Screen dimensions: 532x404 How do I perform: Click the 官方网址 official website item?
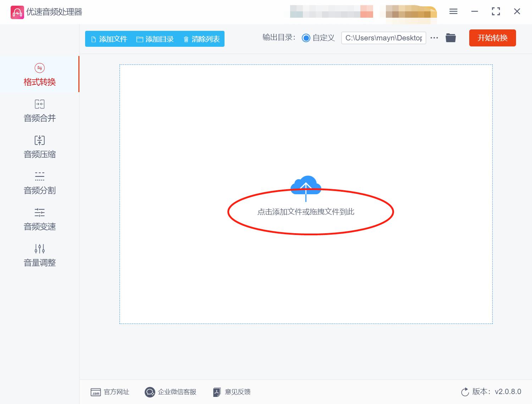click(x=110, y=392)
